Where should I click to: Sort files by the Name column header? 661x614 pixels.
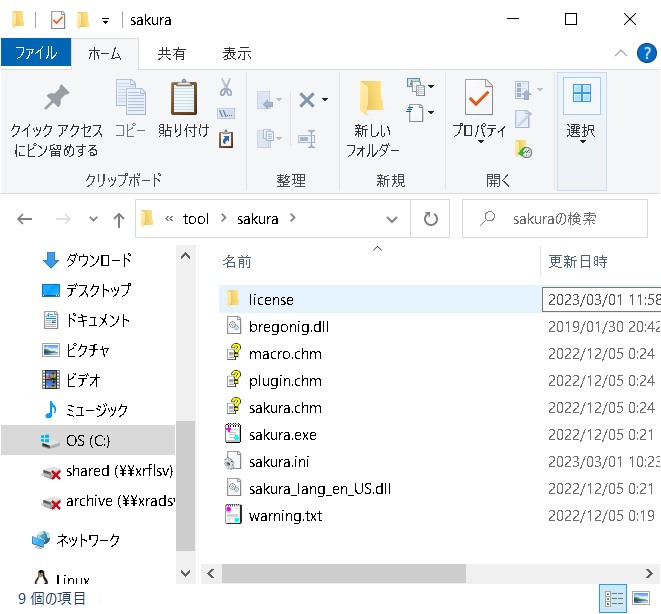[x=237, y=262]
